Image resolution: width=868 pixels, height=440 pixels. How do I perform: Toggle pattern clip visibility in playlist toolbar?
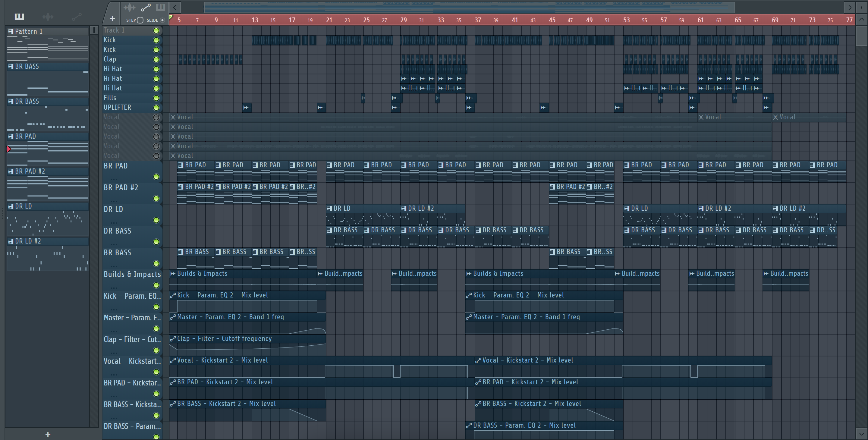click(x=160, y=8)
